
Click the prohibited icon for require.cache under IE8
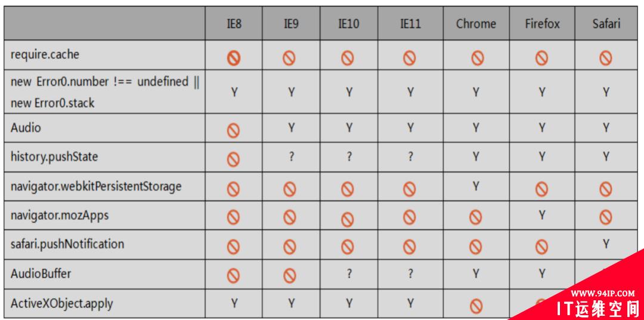tap(234, 59)
